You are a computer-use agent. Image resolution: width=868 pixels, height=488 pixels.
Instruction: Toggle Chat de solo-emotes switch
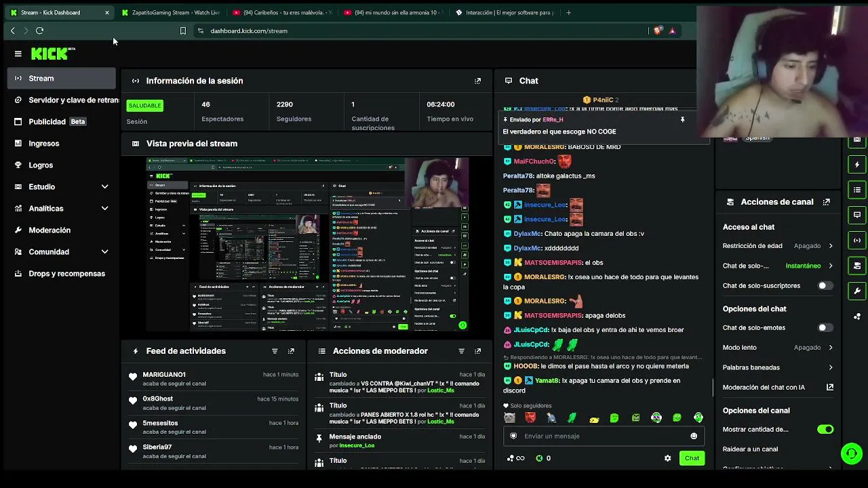point(825,328)
